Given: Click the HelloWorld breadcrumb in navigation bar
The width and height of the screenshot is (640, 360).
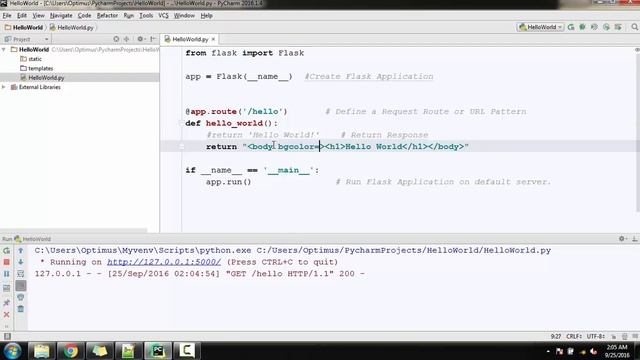Looking at the screenshot, I should coord(24,27).
